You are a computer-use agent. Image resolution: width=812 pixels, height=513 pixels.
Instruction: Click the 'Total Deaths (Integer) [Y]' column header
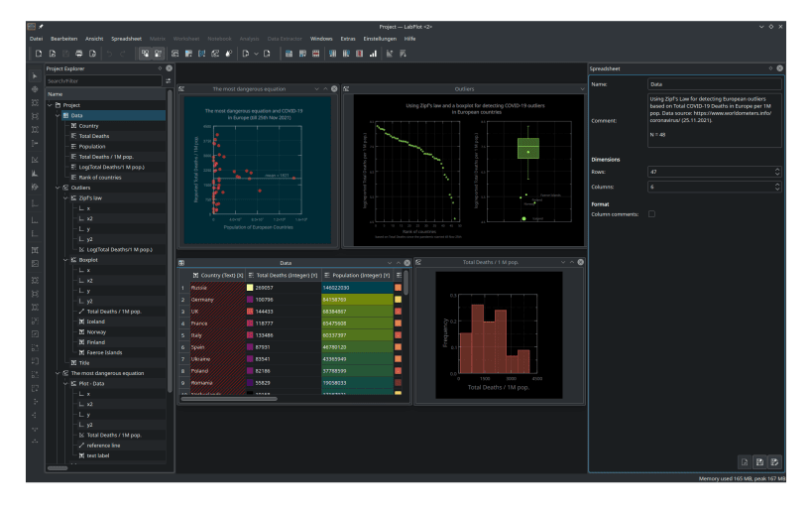pyautogui.click(x=284, y=275)
